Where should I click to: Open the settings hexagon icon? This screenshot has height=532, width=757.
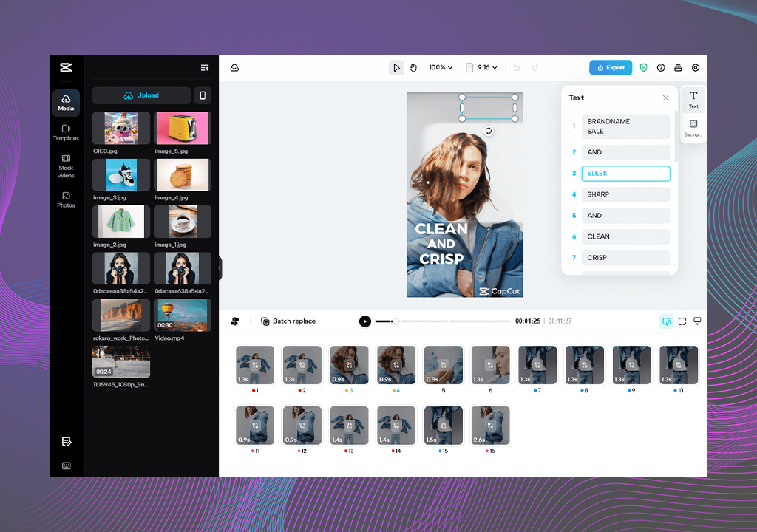[x=696, y=67]
